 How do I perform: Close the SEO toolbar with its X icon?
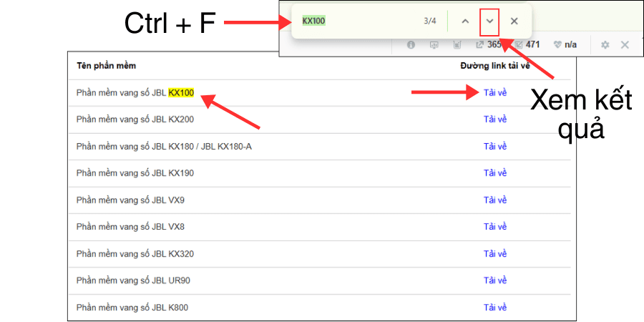(x=625, y=45)
